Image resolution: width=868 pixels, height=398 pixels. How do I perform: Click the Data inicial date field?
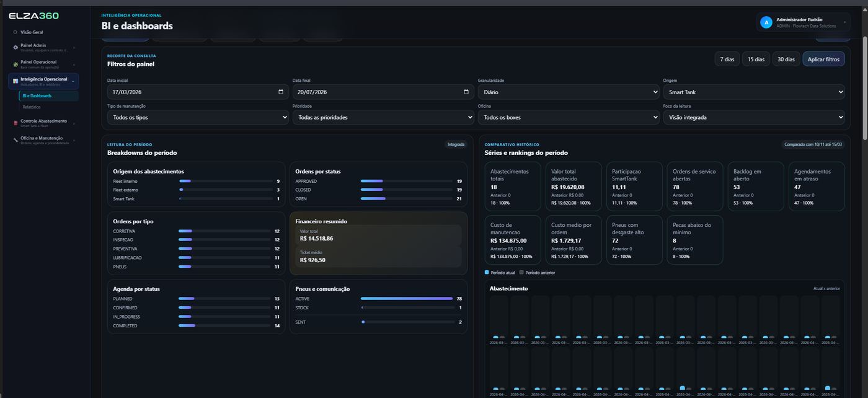[x=198, y=92]
